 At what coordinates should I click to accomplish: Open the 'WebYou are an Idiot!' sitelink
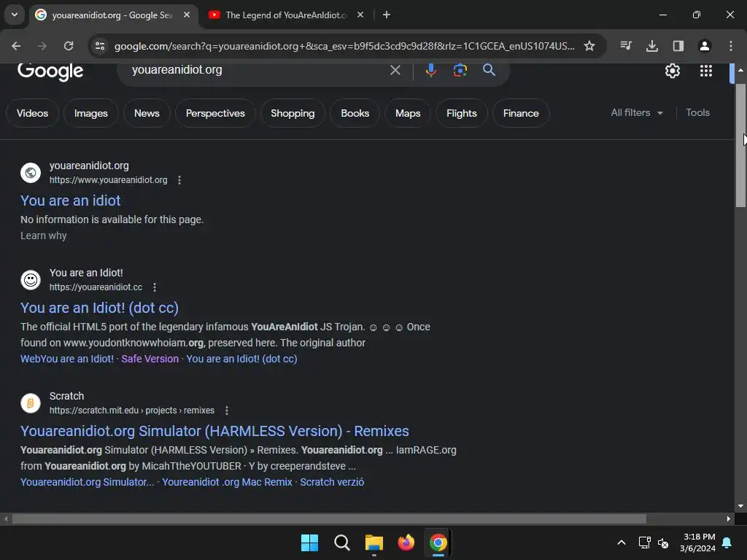pos(67,359)
